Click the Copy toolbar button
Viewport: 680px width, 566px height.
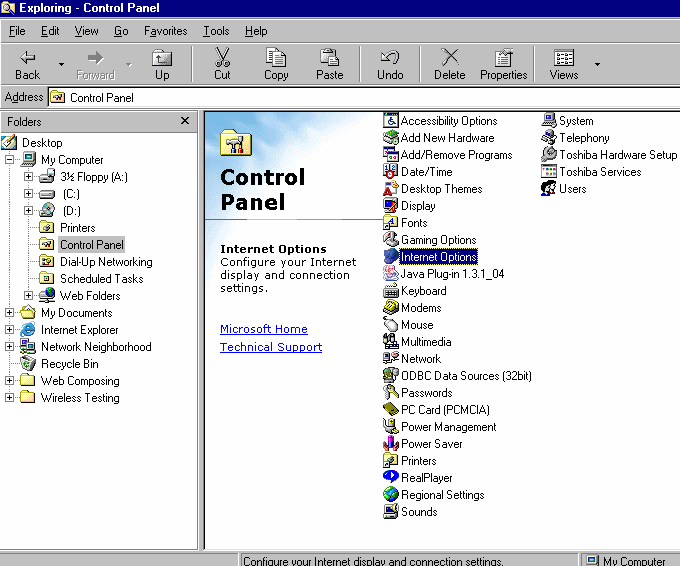[276, 64]
